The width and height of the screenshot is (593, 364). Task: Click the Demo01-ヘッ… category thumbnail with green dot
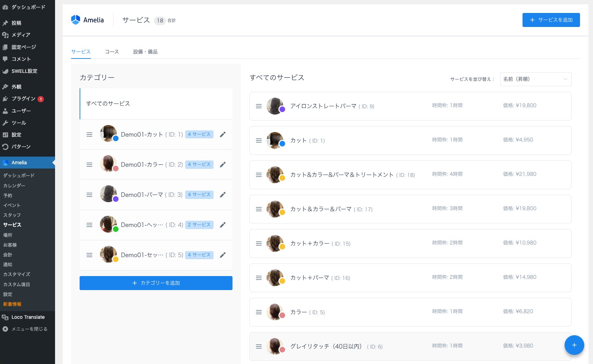(x=108, y=225)
